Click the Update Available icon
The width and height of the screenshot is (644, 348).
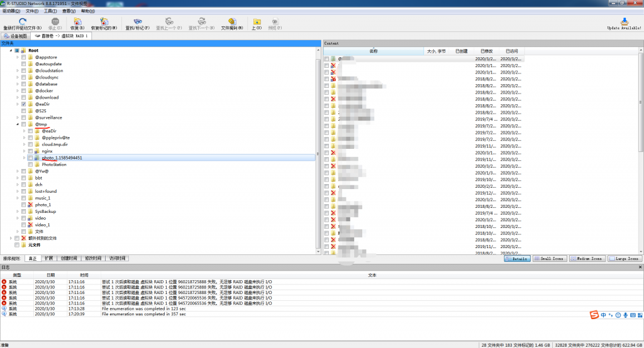coord(624,23)
